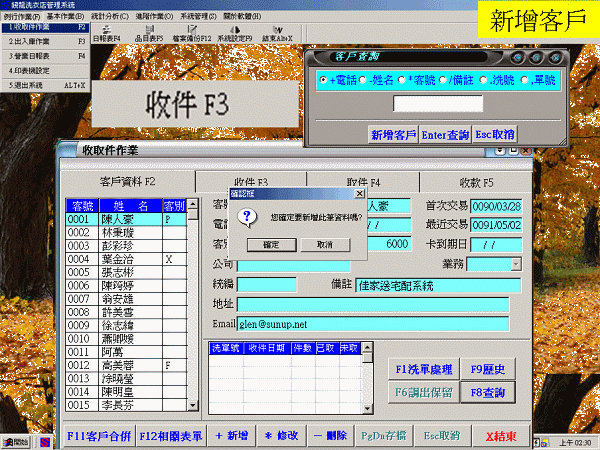Screen dimensions: 600x450
Task: Open 系統設定F9 settings icon
Action: coord(235,35)
